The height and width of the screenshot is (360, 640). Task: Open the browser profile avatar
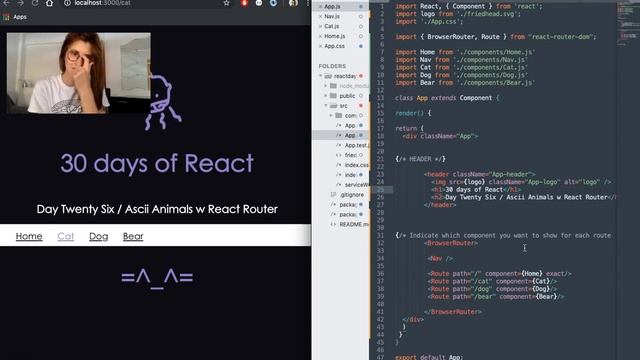pos(293,3)
